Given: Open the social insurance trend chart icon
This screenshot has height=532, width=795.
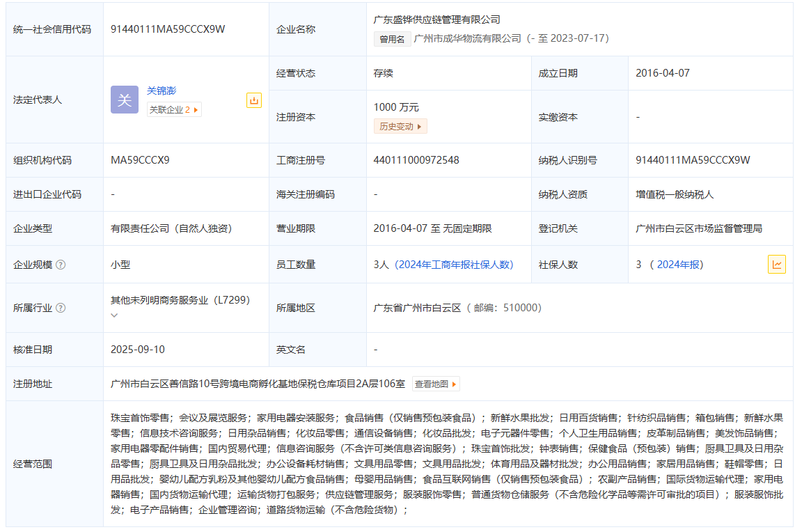Looking at the screenshot, I should 776,265.
